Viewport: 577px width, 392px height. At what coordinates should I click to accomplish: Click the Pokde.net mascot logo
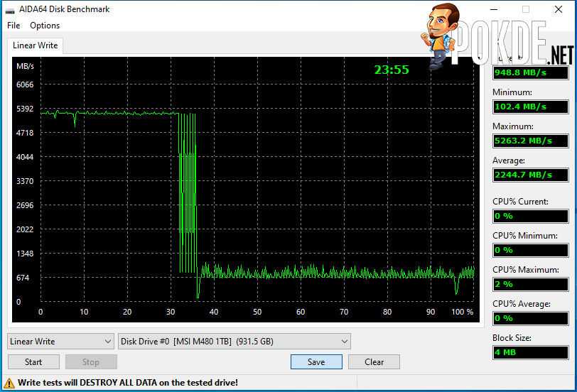tap(440, 33)
